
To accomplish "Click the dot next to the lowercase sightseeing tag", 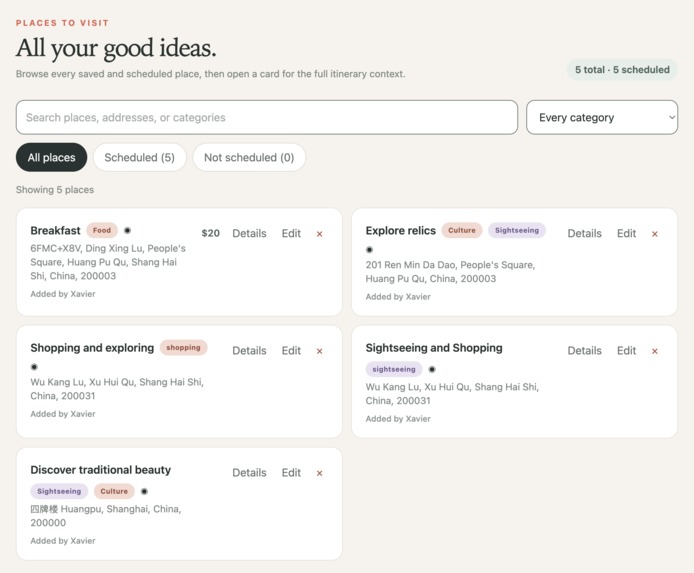I will [x=432, y=369].
